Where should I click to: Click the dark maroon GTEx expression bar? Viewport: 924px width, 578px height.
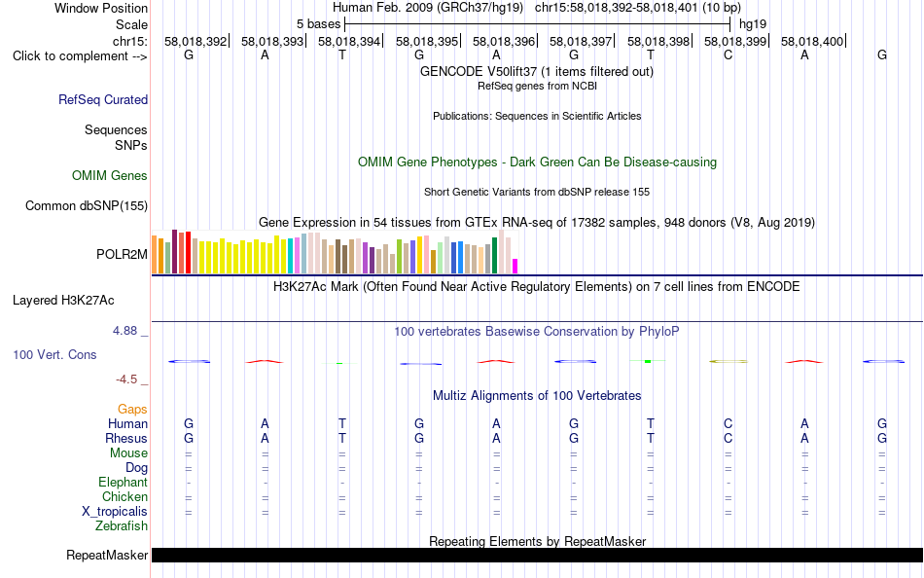click(174, 252)
